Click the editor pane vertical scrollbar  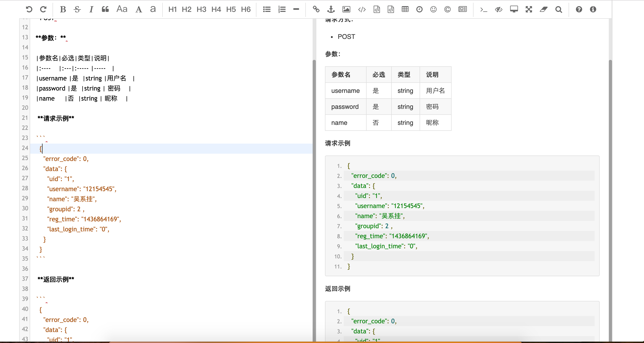[x=314, y=200]
